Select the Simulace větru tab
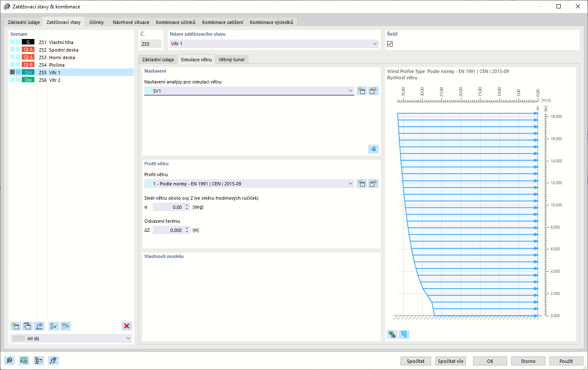 click(196, 60)
